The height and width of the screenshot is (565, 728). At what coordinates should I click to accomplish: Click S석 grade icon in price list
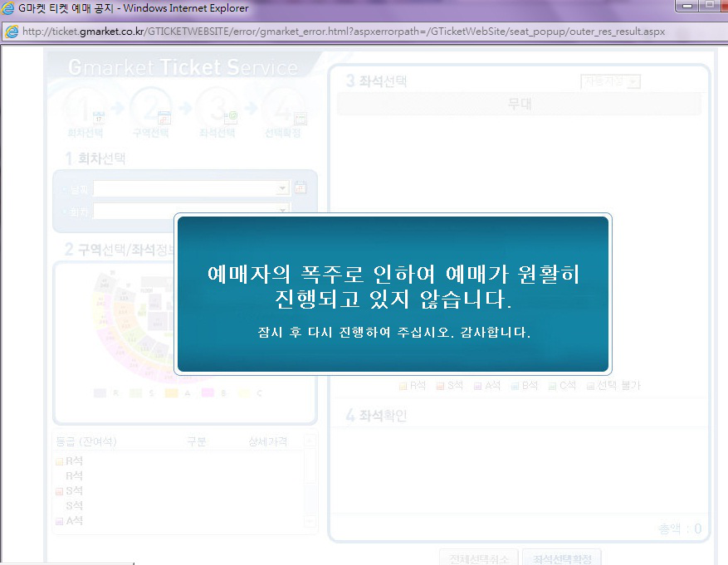coord(59,491)
